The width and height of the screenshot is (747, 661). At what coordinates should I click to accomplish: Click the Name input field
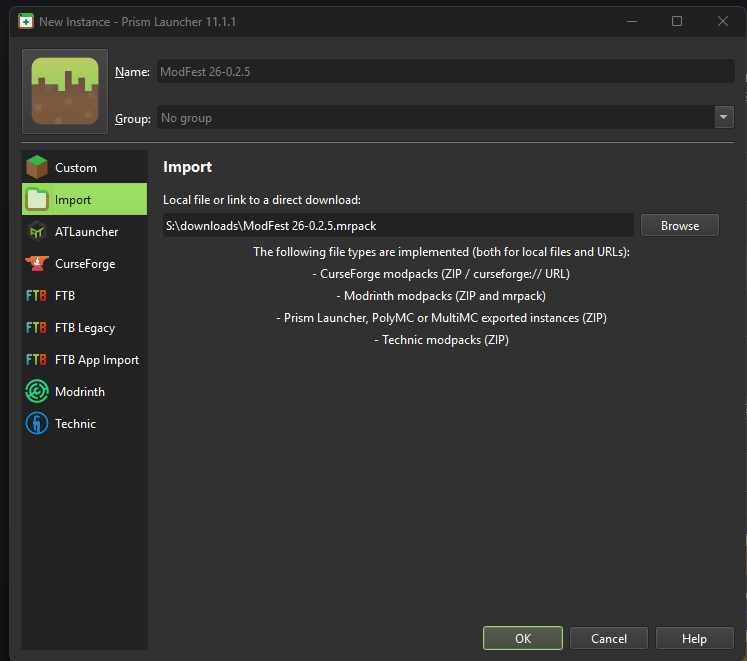click(445, 71)
